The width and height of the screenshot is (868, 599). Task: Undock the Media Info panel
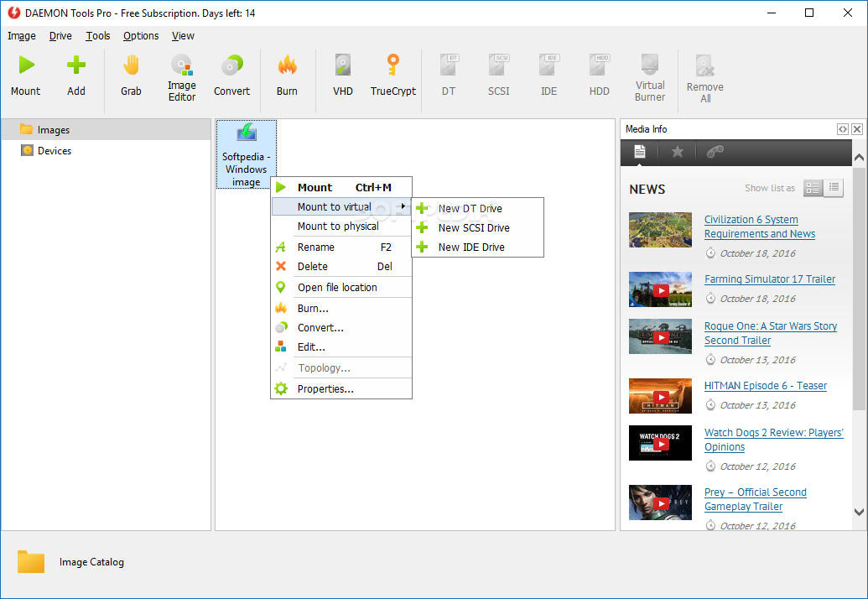pyautogui.click(x=843, y=129)
